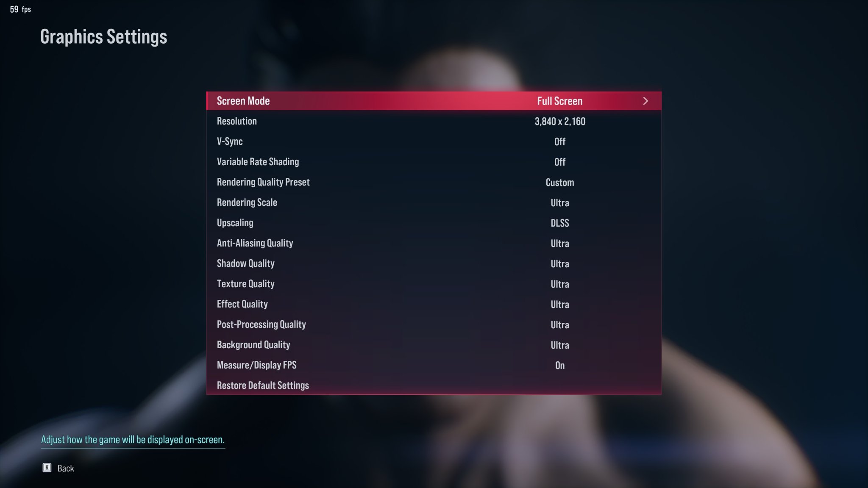
Task: Click the Shadow Quality Ultra setting
Action: coord(434,263)
